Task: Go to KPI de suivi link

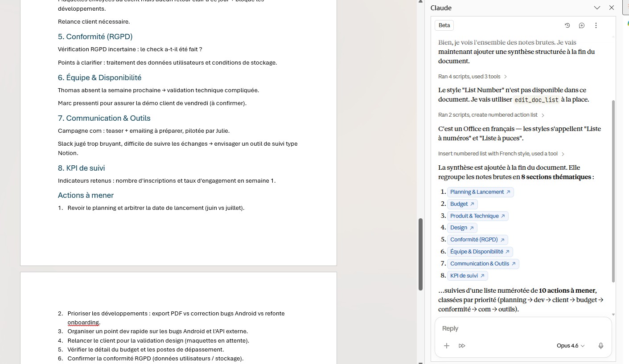Action: pos(467,276)
